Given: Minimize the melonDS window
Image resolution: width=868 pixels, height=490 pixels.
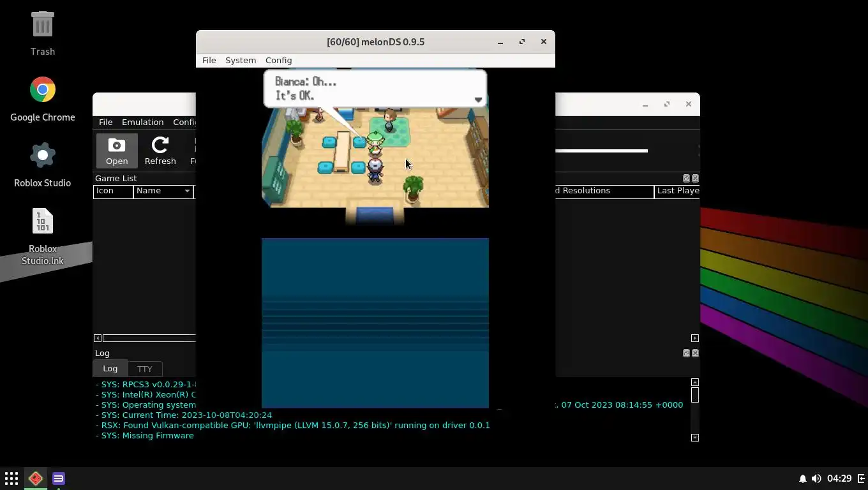Looking at the screenshot, I should pos(500,41).
